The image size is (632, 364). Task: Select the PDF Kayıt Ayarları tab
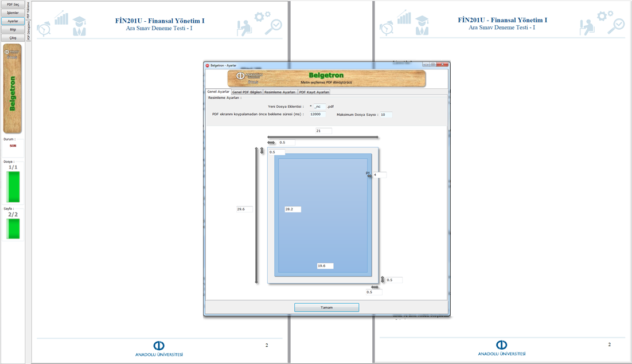point(314,92)
